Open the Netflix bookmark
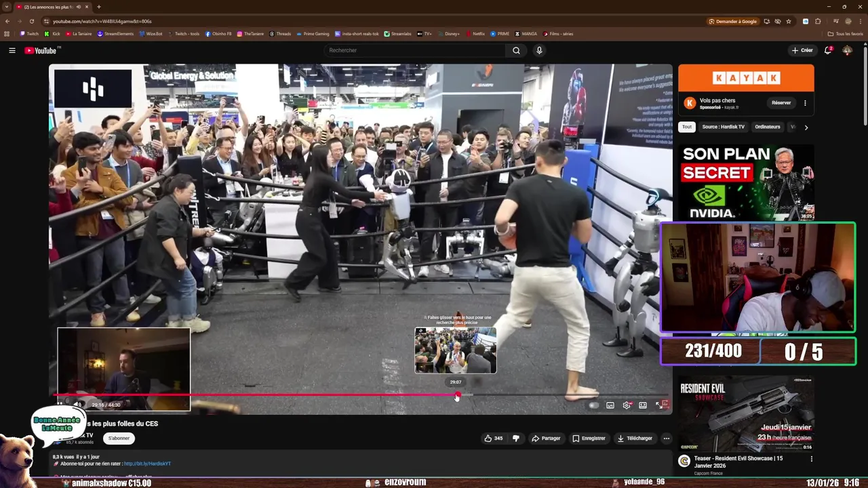Screen dimensions: 868x488 coord(475,34)
